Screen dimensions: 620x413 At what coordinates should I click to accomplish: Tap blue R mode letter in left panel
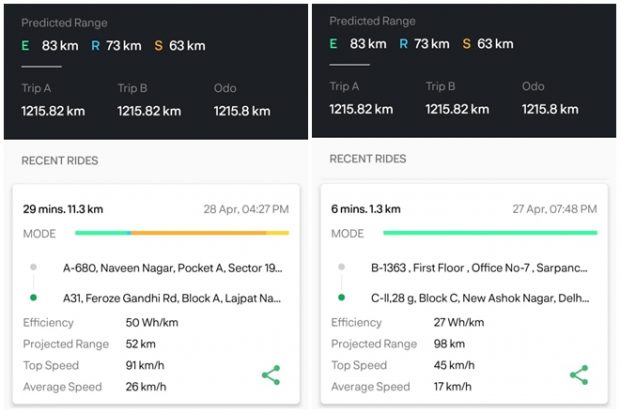[95, 45]
